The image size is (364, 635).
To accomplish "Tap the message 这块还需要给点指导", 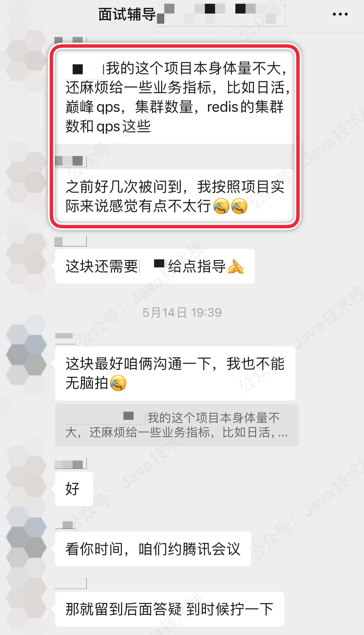I will click(155, 266).
